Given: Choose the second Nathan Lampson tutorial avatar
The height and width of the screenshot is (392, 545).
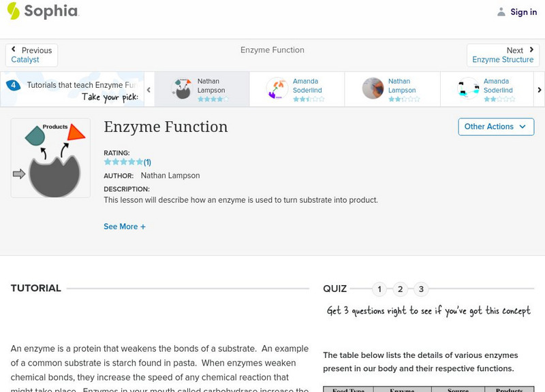Looking at the screenshot, I should coord(373,88).
